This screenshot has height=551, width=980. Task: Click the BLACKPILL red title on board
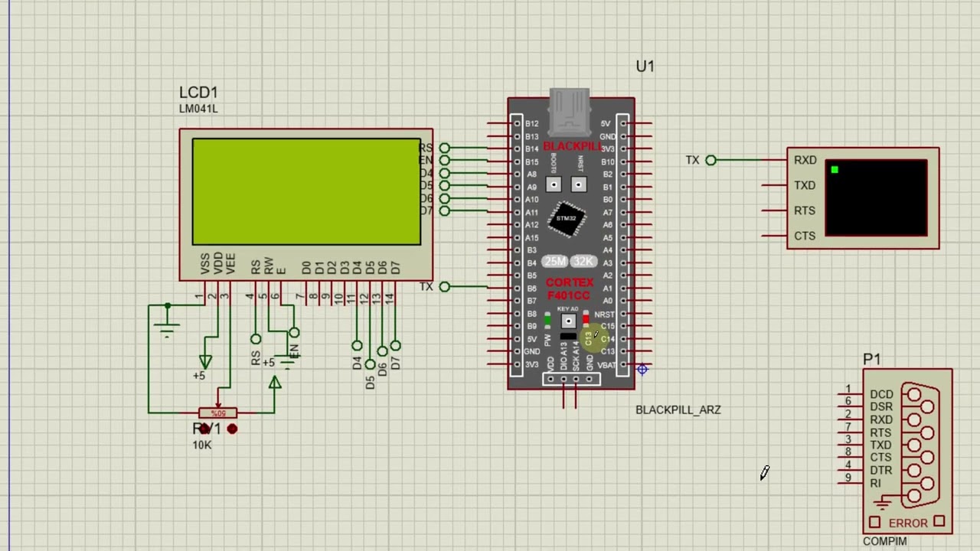point(572,146)
